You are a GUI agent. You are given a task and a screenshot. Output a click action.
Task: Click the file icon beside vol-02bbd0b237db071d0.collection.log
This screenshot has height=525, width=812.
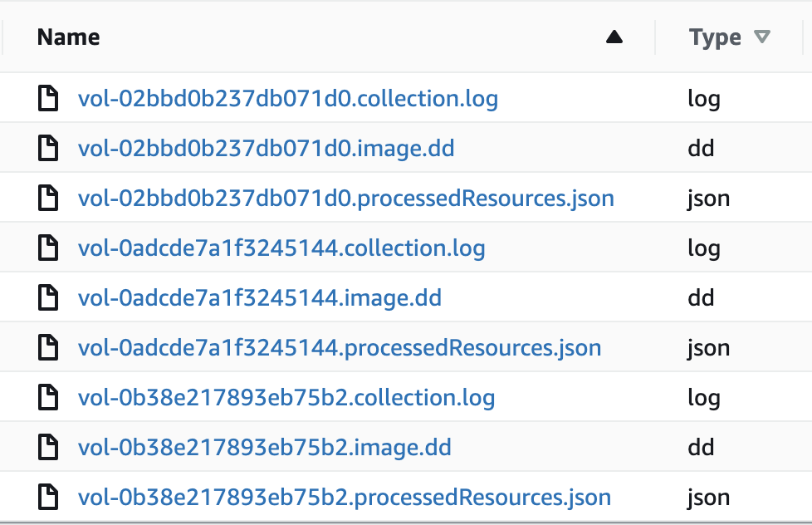48,98
